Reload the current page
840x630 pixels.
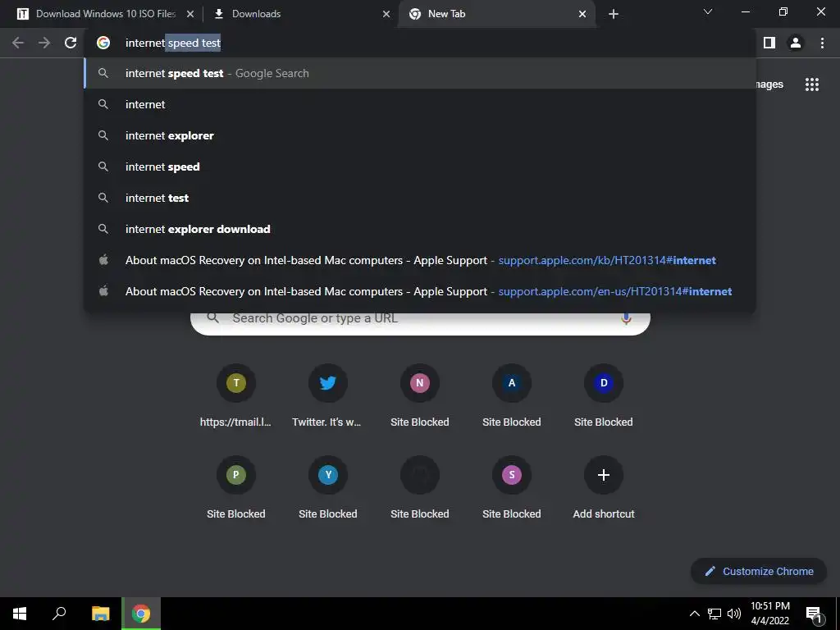click(71, 43)
